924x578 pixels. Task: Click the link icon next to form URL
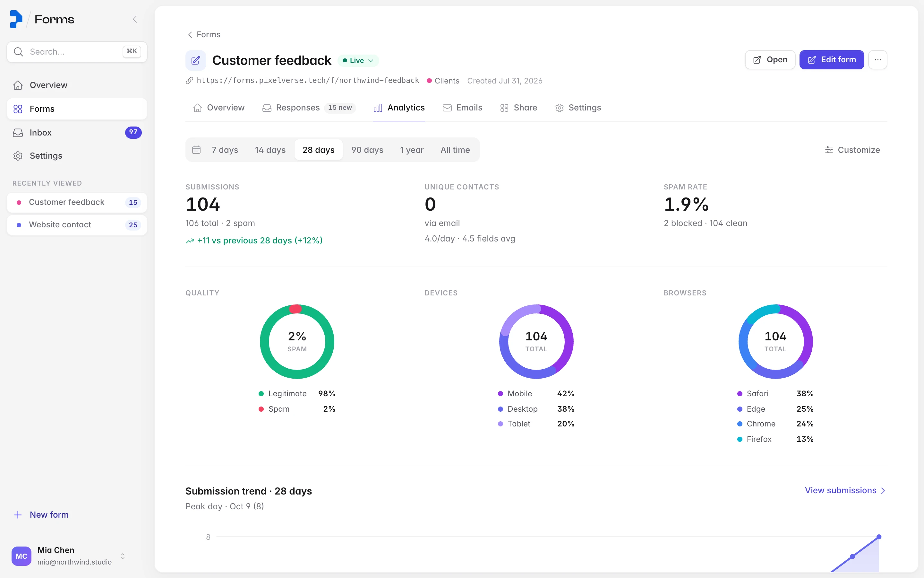pyautogui.click(x=189, y=81)
